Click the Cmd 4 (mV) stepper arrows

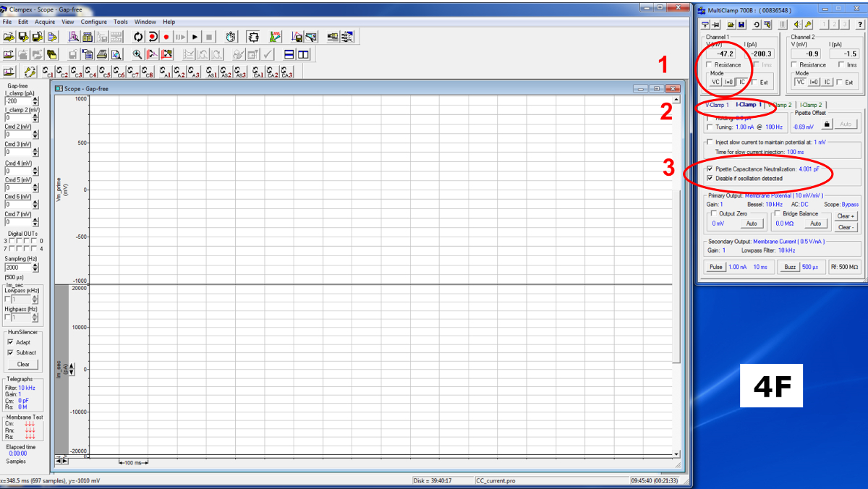click(35, 171)
